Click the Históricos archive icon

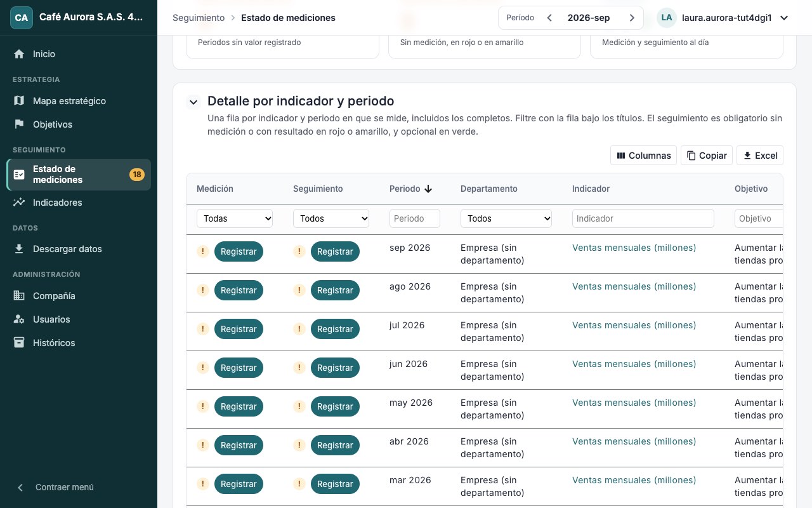point(19,343)
